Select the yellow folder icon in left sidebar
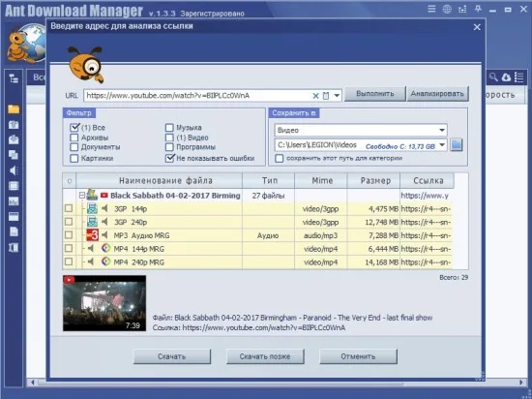 (x=14, y=109)
